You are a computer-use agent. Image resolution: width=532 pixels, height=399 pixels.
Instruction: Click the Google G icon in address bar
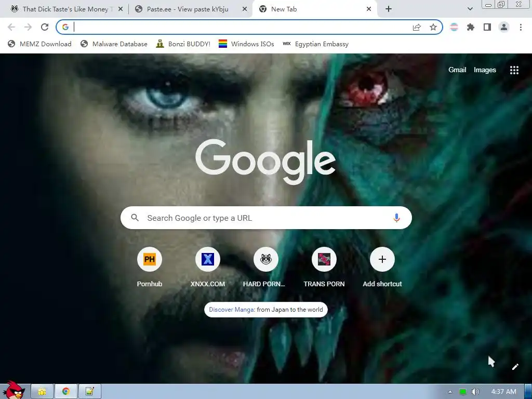pos(65,27)
